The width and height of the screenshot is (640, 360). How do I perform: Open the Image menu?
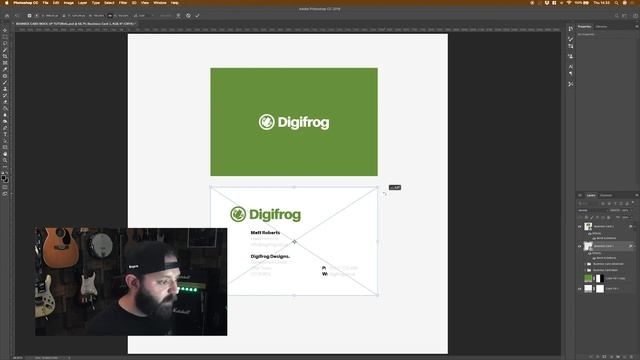(69, 3)
